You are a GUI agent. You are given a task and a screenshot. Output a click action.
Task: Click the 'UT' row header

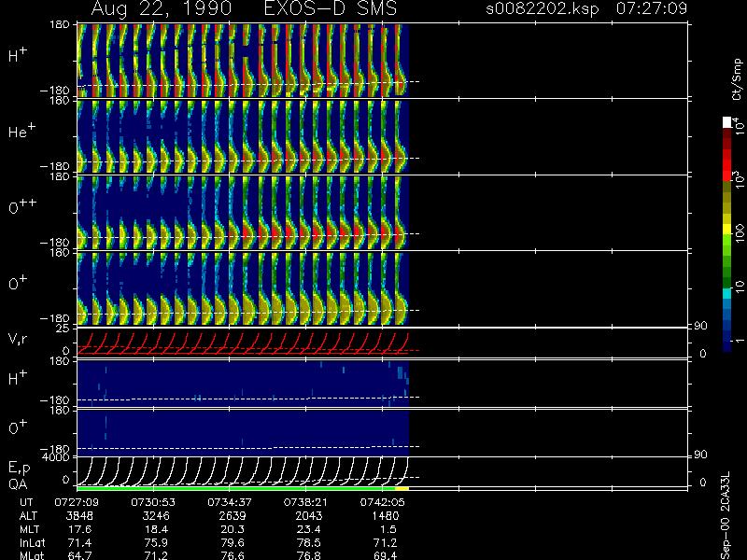(x=26, y=502)
